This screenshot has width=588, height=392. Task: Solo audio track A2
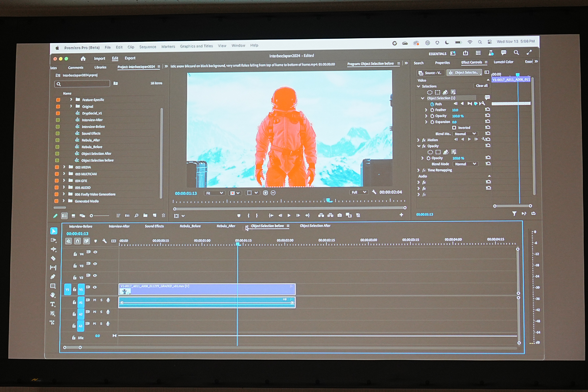pos(101,312)
